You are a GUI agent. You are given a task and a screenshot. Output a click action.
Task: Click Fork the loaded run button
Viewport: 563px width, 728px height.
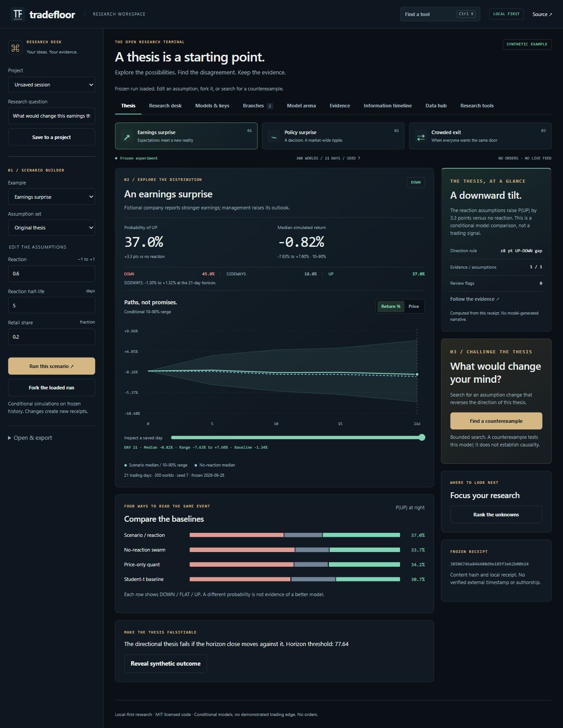coord(52,388)
